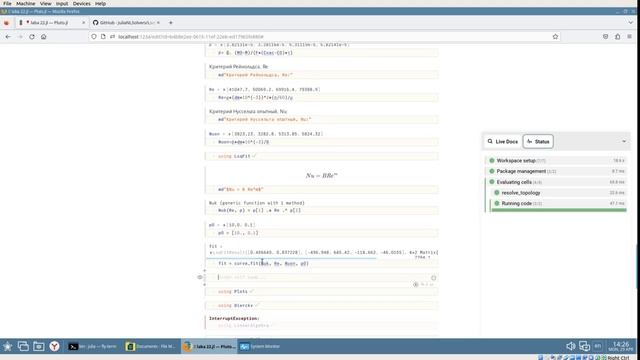Open the Live Docs panel tab
Image resolution: width=640 pixels, height=360 pixels.
502,142
